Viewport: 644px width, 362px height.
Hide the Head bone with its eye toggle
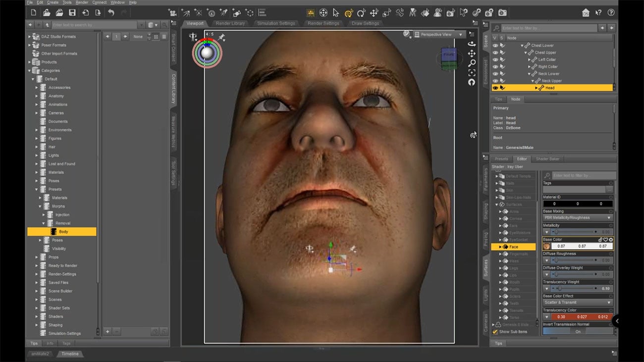coord(495,88)
